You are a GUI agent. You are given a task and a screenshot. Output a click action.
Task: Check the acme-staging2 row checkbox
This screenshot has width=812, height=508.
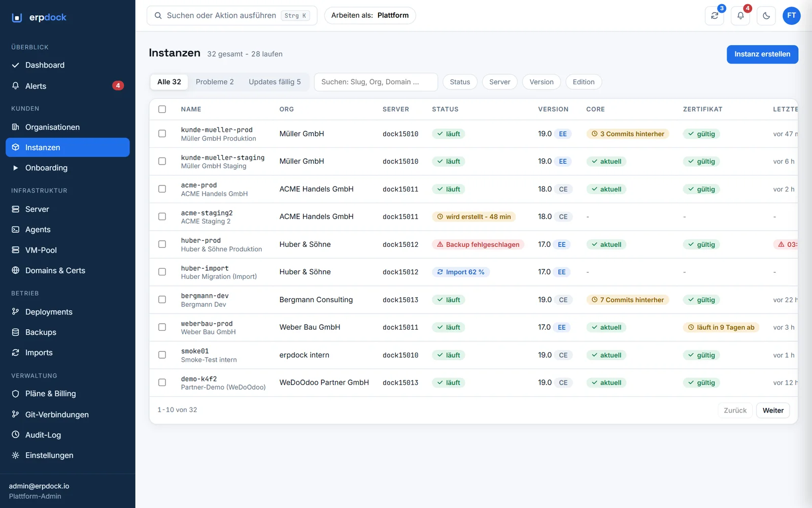coord(162,216)
